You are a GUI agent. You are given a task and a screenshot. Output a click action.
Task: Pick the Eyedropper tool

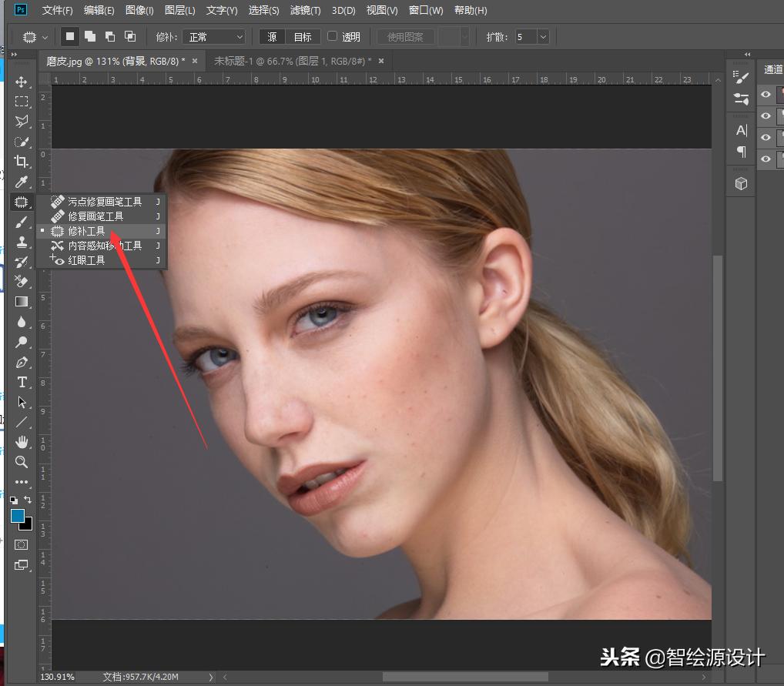(22, 182)
